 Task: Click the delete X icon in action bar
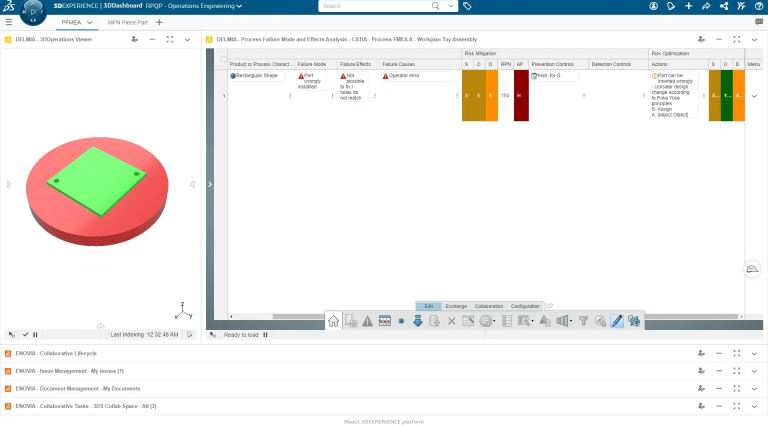tap(451, 321)
